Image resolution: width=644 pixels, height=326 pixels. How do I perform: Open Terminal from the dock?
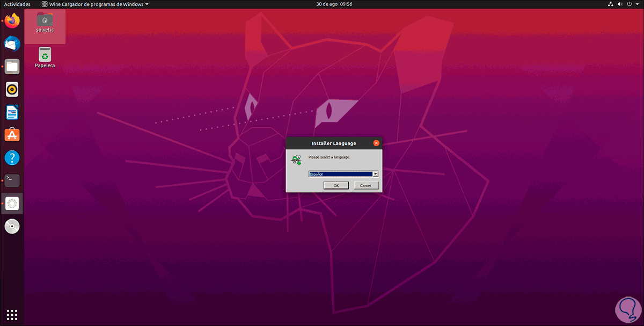(x=12, y=180)
